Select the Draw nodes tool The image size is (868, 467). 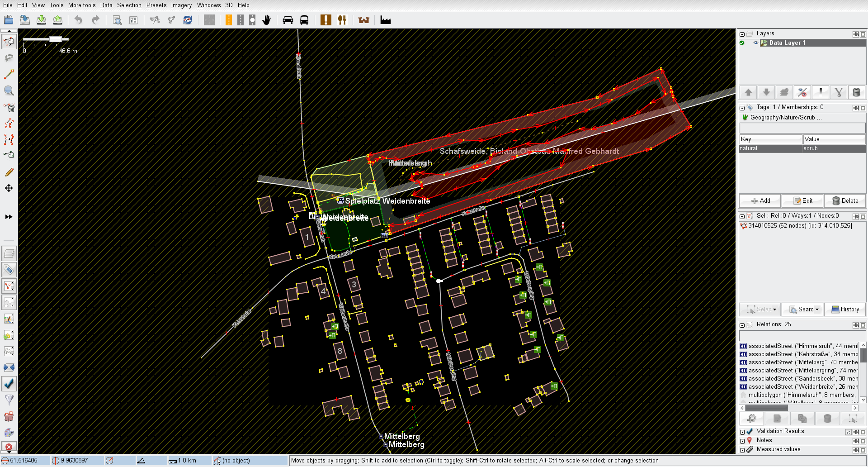point(9,74)
